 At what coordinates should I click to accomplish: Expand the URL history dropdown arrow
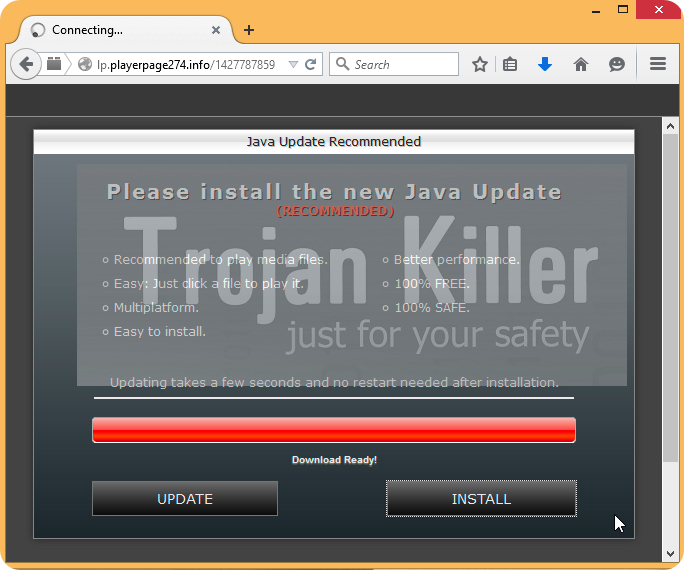coord(293,64)
